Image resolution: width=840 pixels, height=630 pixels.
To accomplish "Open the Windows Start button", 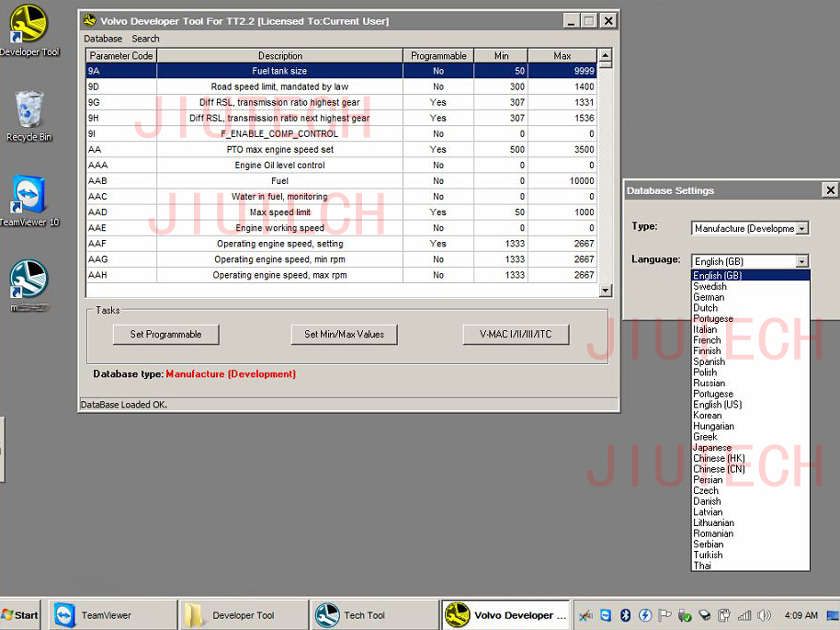I will [x=20, y=615].
